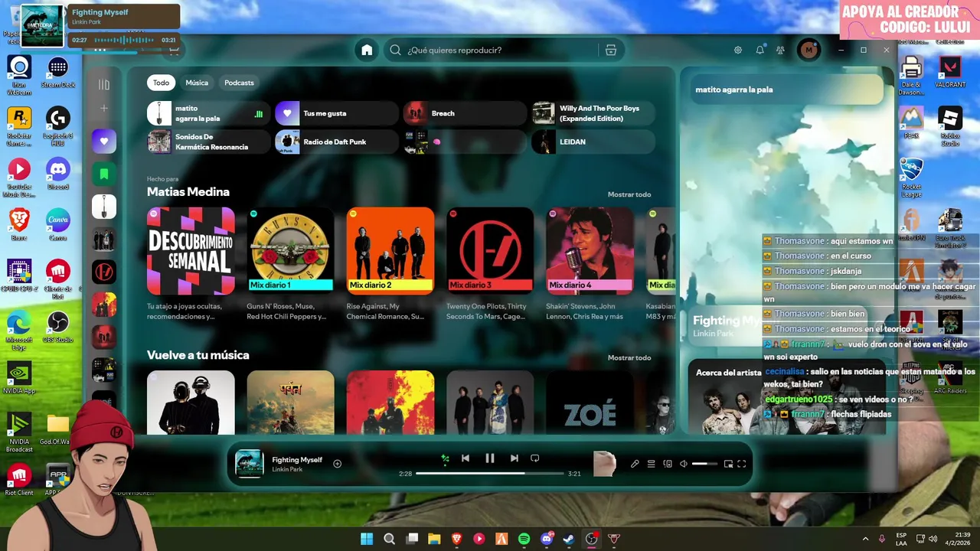
Task: Skip to the previous track
Action: [465, 458]
